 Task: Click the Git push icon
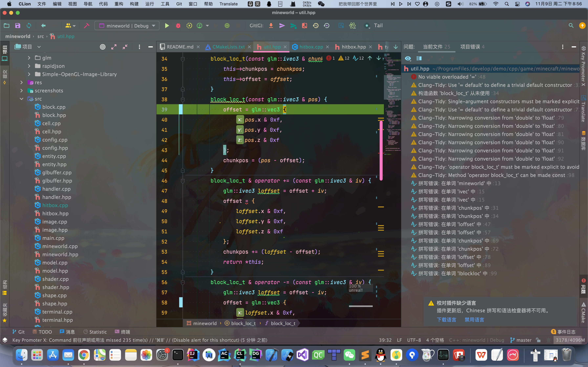(x=293, y=26)
